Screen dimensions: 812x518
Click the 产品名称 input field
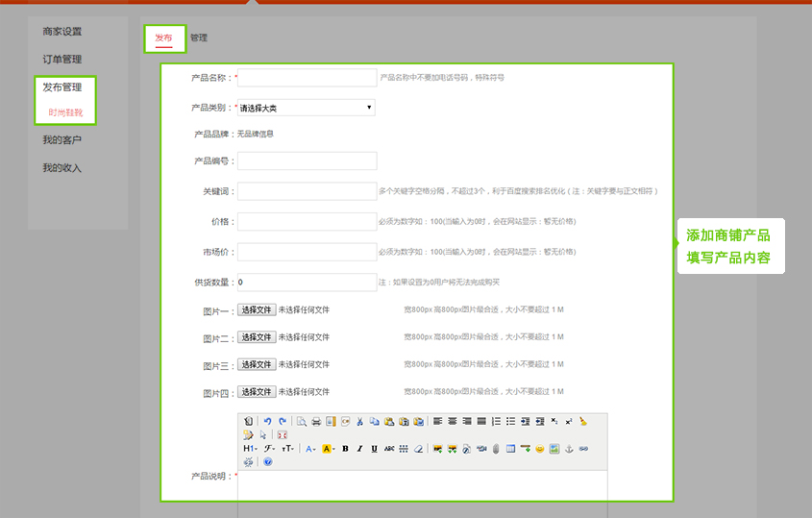307,78
